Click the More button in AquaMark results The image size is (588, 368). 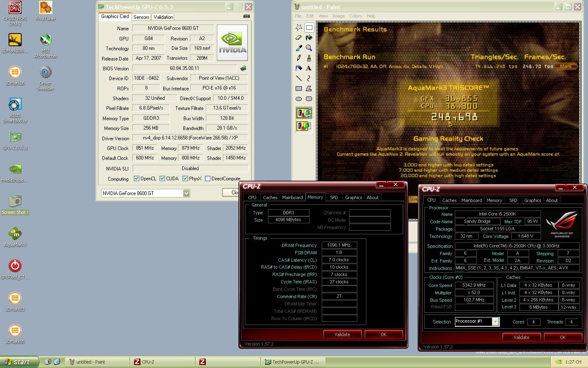[x=566, y=66]
